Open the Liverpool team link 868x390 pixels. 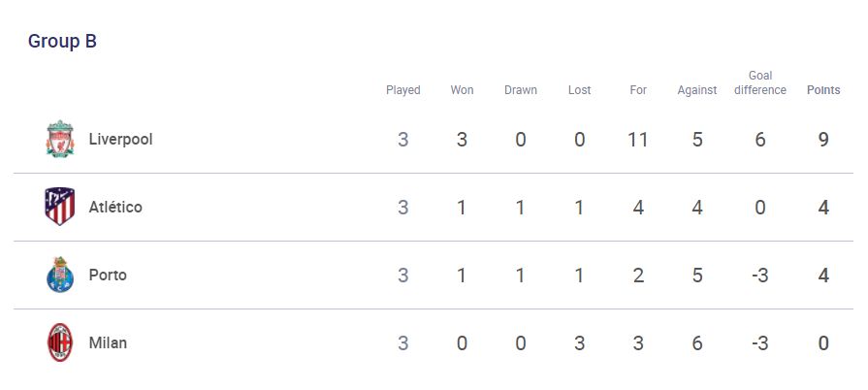(120, 139)
